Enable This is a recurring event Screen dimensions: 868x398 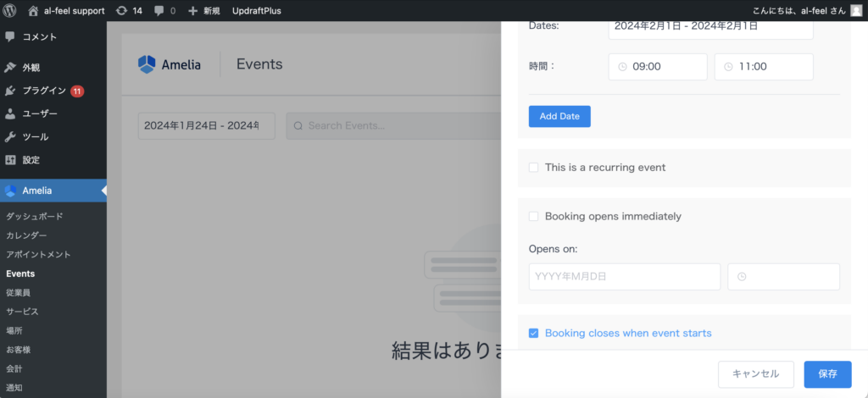click(534, 168)
